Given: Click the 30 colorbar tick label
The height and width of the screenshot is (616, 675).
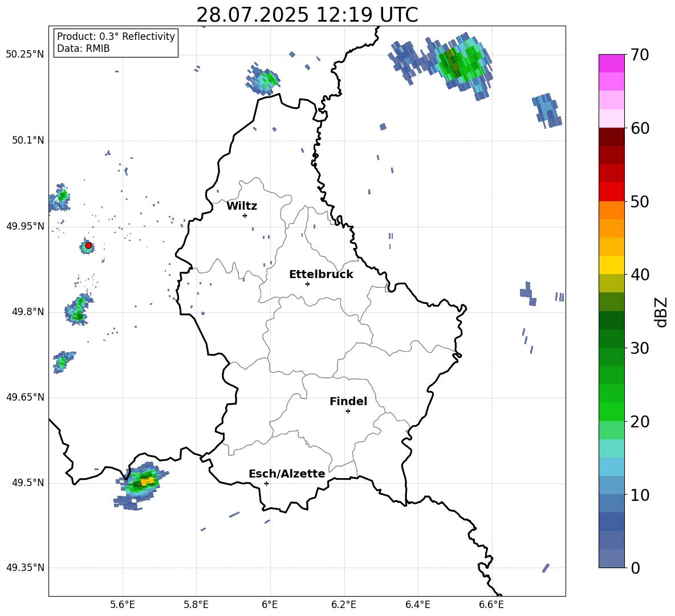Looking at the screenshot, I should [640, 348].
